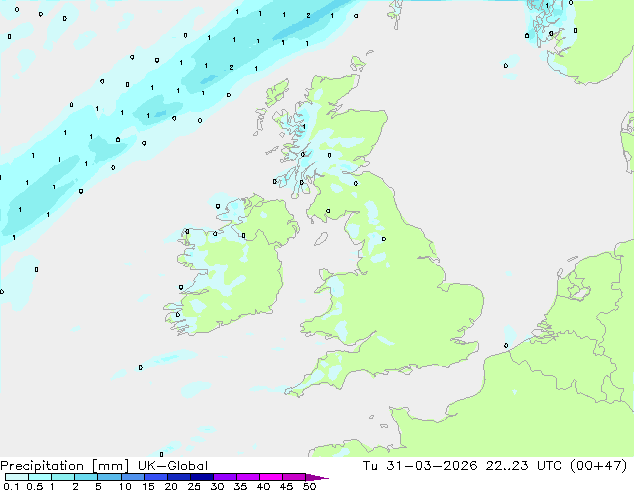This screenshot has width=634, height=490.
Task: Click the "50" legend label
Action: (309, 486)
